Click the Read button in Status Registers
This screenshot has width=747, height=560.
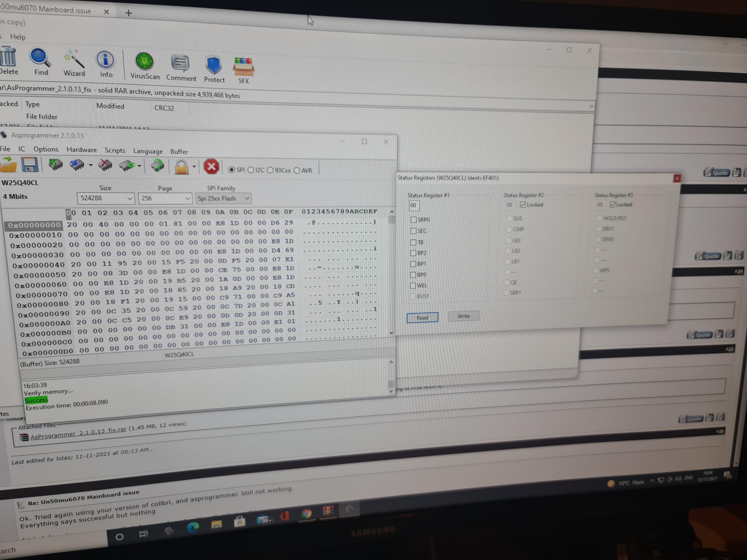(422, 317)
